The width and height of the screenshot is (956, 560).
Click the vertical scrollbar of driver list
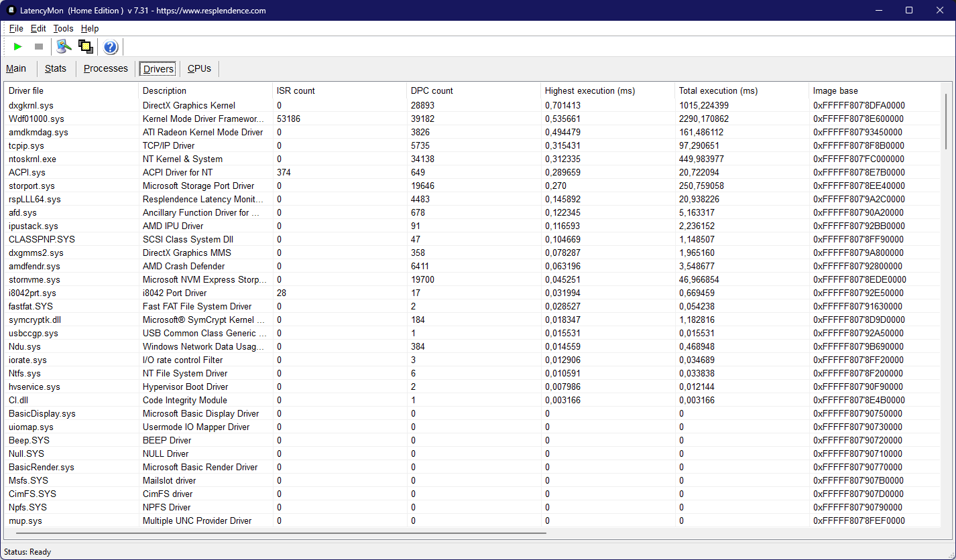(946, 121)
